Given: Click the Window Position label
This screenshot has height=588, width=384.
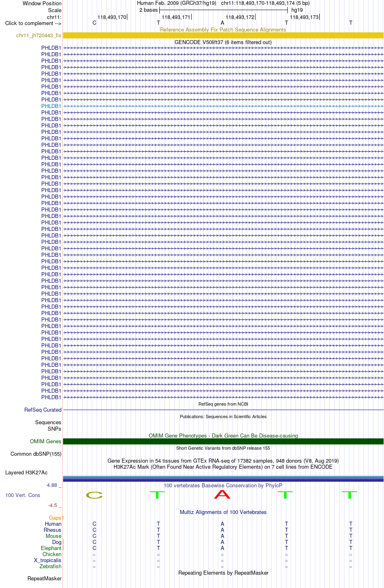Looking at the screenshot, I should tap(42, 3).
